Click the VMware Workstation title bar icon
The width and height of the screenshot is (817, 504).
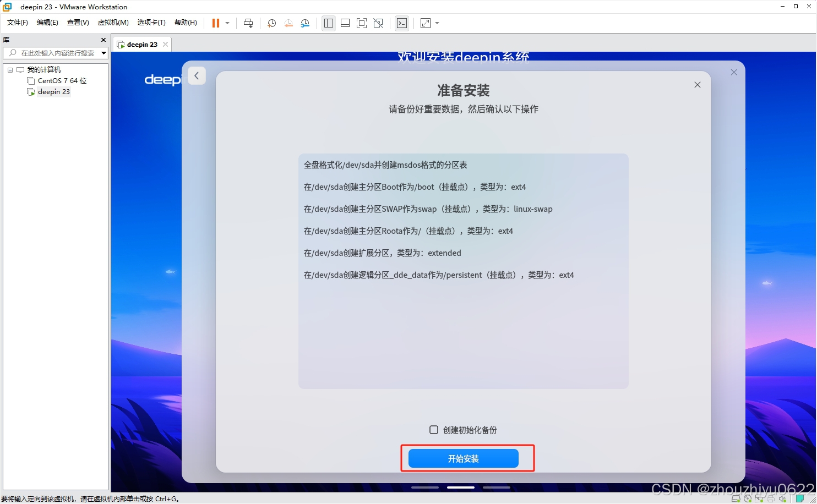tap(7, 7)
